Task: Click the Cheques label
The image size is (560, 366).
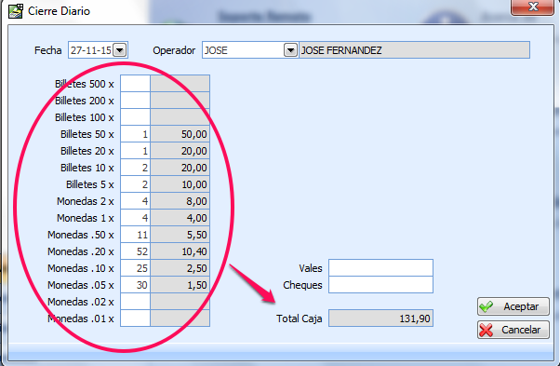Action: (302, 285)
